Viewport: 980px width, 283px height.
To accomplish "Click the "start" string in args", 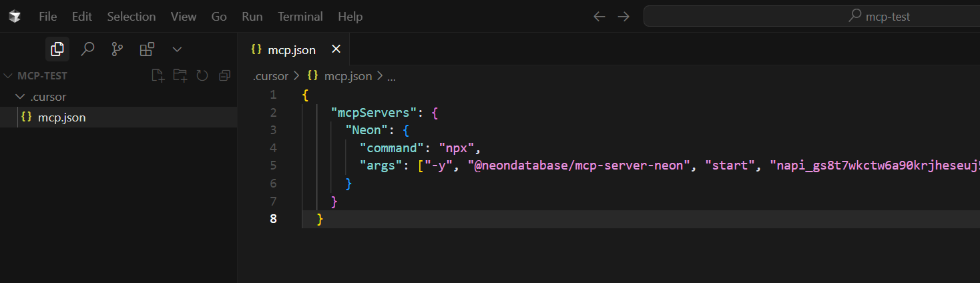I will [730, 165].
